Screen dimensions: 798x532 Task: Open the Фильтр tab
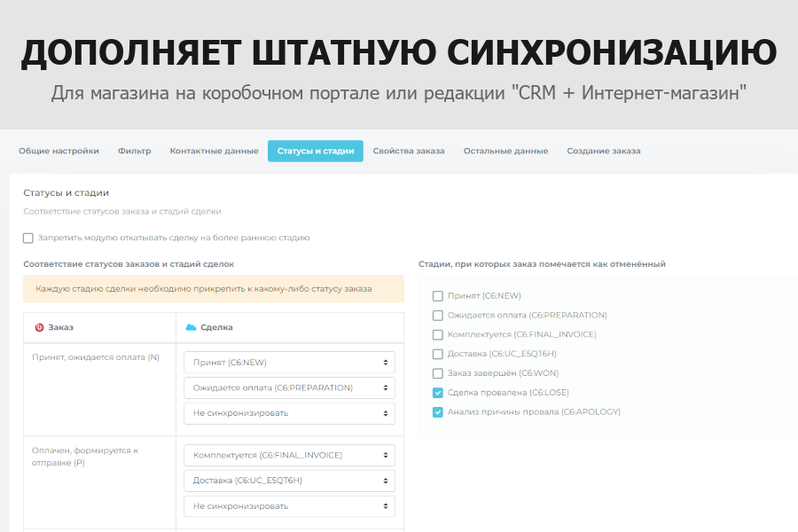(x=135, y=151)
